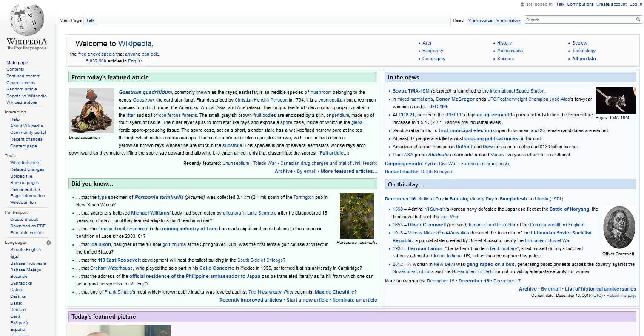
Task: Click Download as PDF
Action: click(28, 226)
